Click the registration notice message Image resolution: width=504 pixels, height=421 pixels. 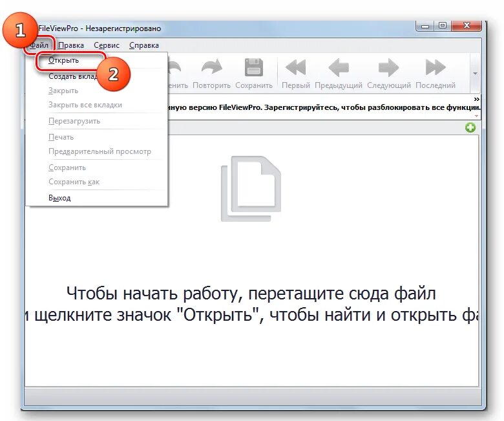click(x=324, y=107)
